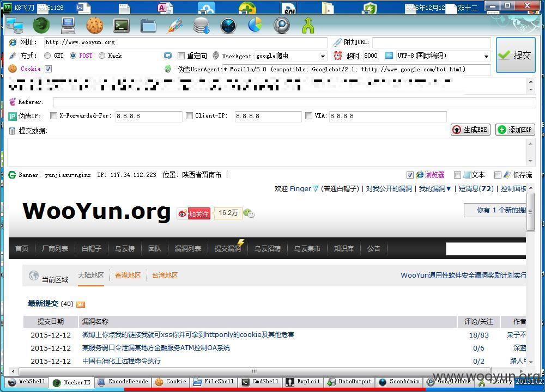Viewport: 545px width, 392px height.
Task: Click the green IP spoof icon
Action: click(12, 117)
